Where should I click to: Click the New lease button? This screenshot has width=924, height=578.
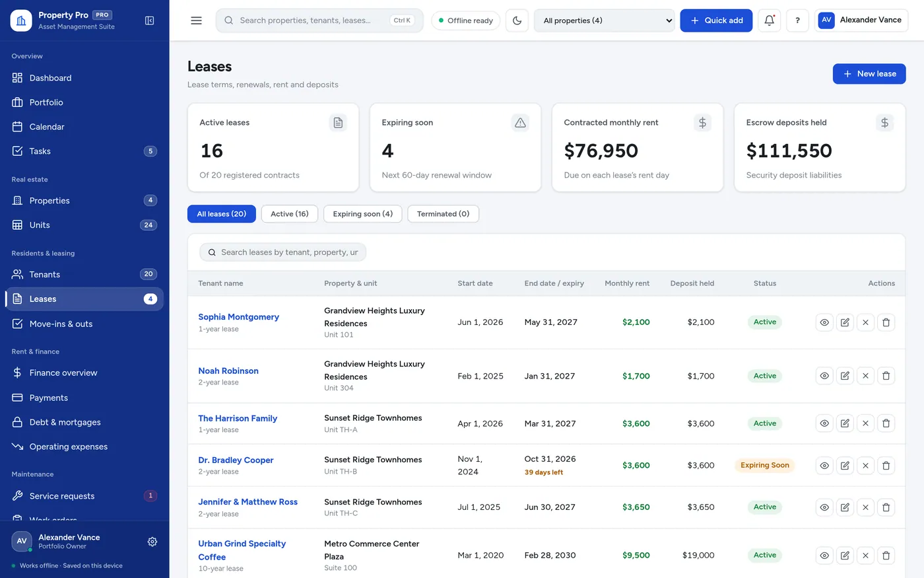point(869,74)
